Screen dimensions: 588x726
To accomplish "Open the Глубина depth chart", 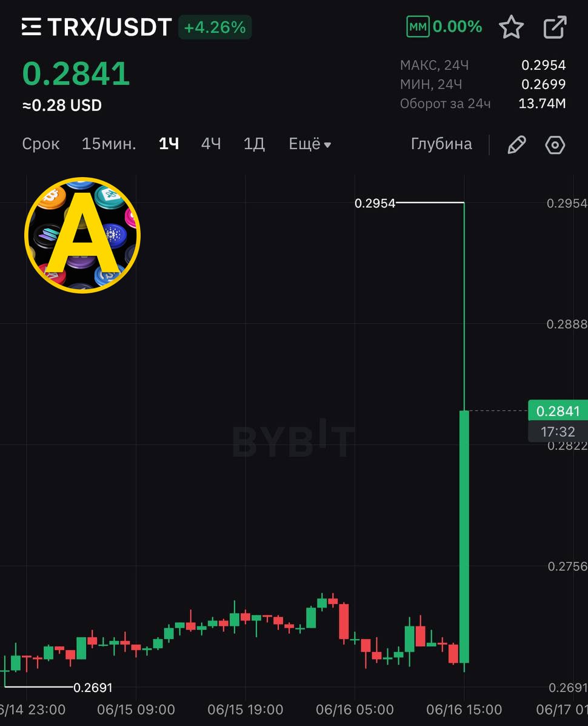I will [441, 144].
